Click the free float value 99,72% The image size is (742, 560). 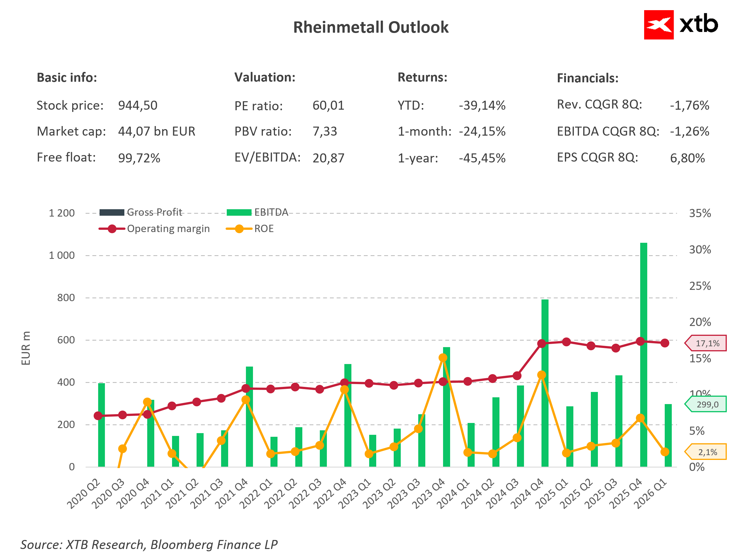pyautogui.click(x=139, y=158)
